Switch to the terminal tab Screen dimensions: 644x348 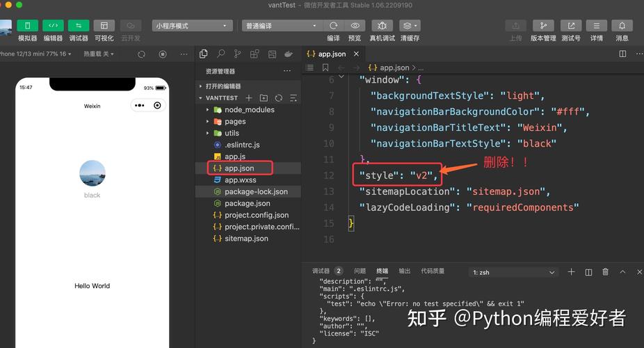click(382, 271)
